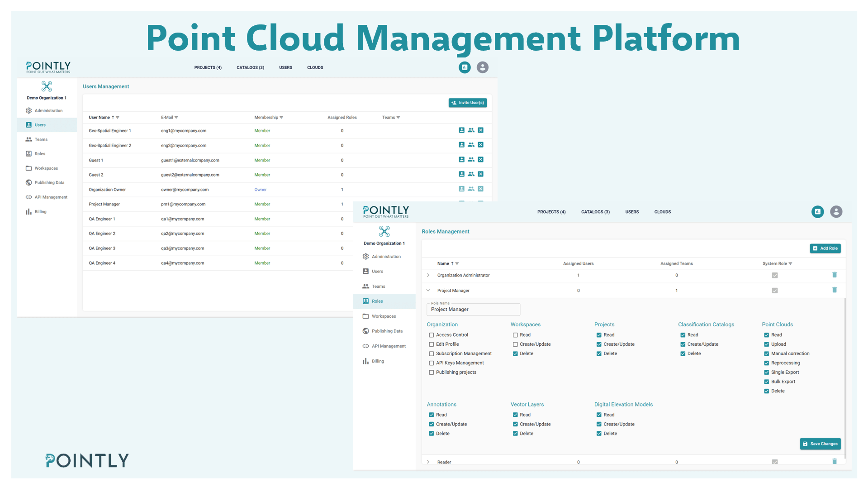The height and width of the screenshot is (487, 868).
Task: Open role assignment icon for Geo-Spatial Engineer 2
Action: [x=461, y=145]
